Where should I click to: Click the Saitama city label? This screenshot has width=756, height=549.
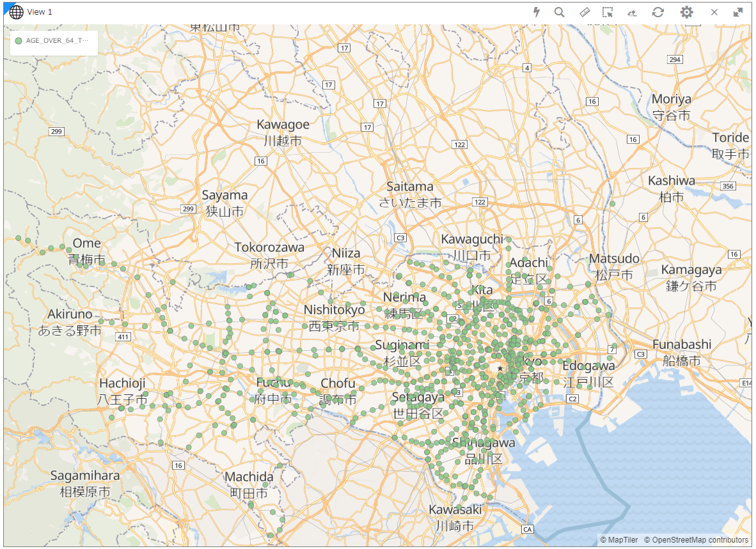(x=410, y=186)
